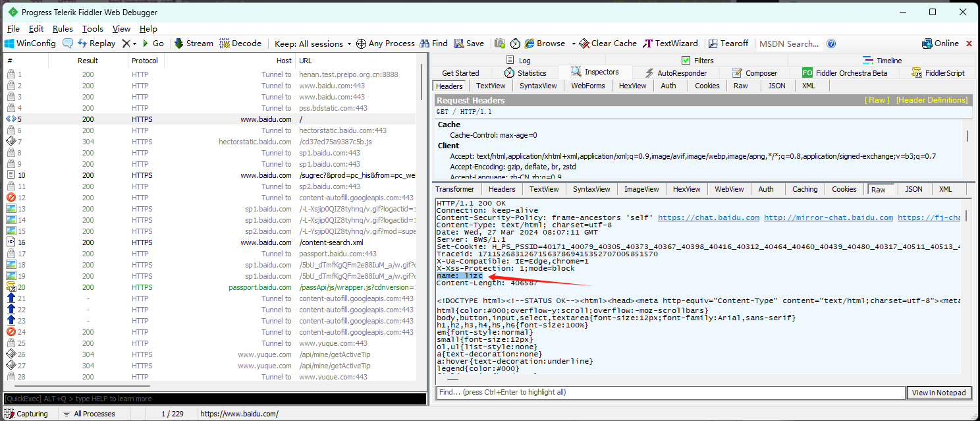Click Clear Cache in the toolbar
980x421 pixels.
pyautogui.click(x=608, y=43)
